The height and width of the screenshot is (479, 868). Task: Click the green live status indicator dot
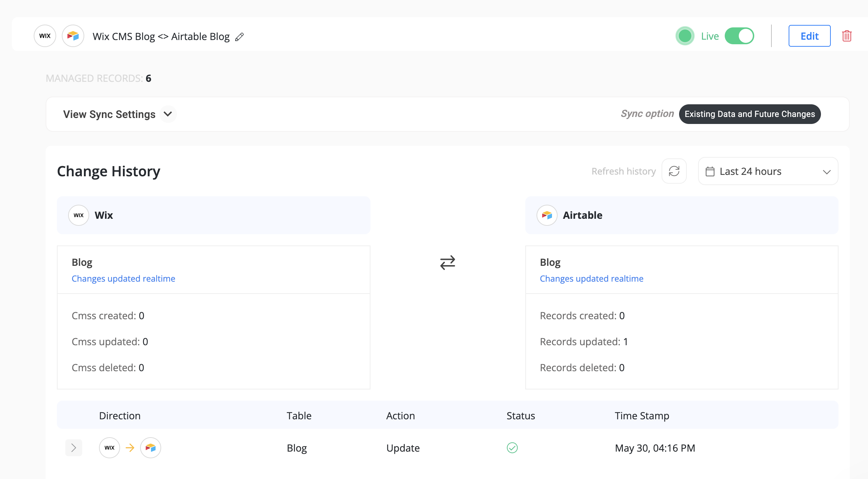685,36
